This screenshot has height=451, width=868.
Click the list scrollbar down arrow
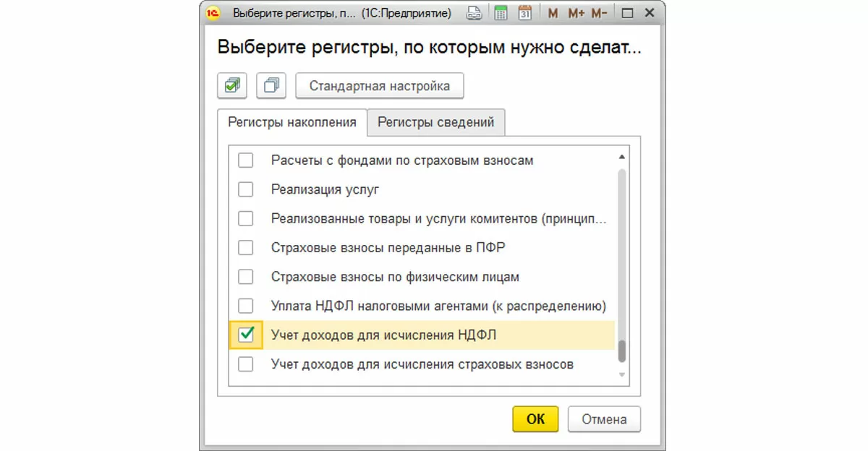pos(621,374)
